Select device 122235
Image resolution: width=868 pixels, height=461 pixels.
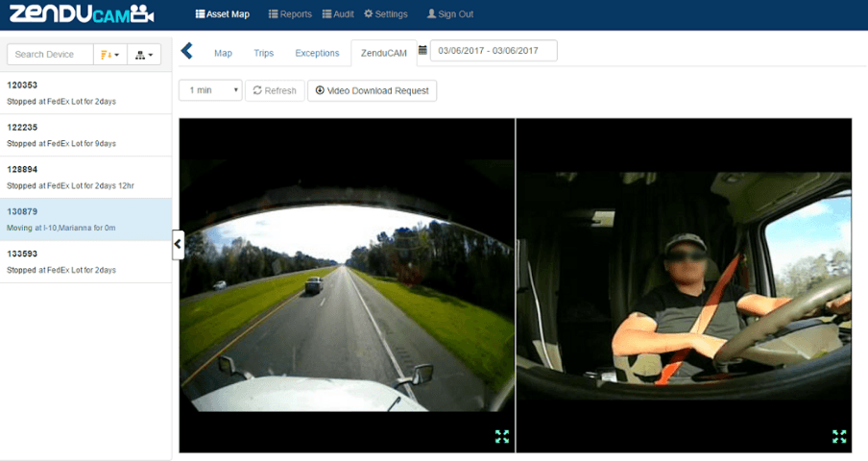click(x=85, y=135)
